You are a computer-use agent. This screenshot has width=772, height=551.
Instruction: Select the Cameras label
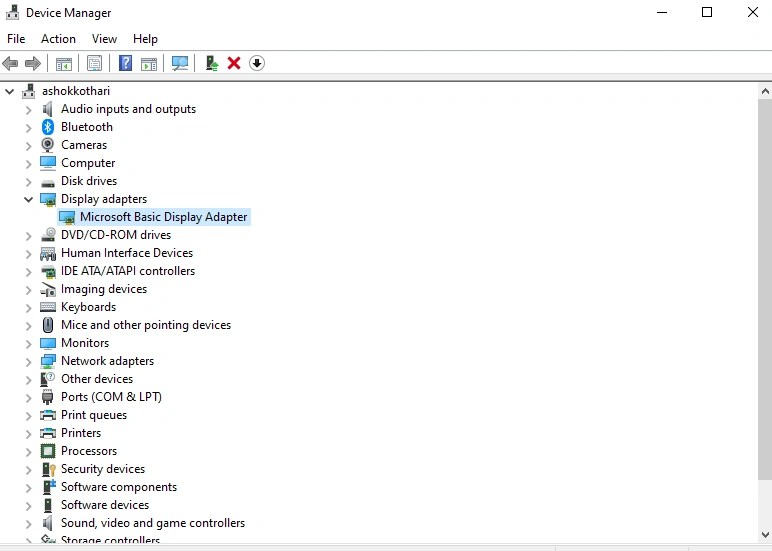tap(84, 145)
